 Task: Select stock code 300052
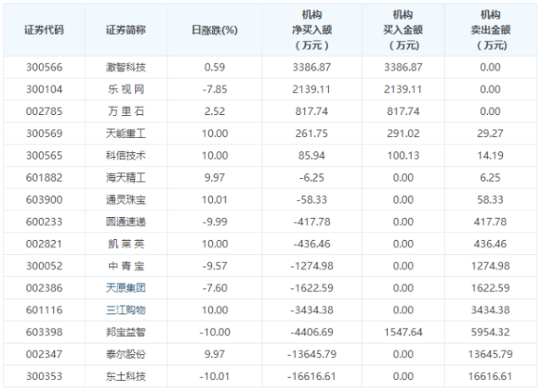click(x=44, y=266)
